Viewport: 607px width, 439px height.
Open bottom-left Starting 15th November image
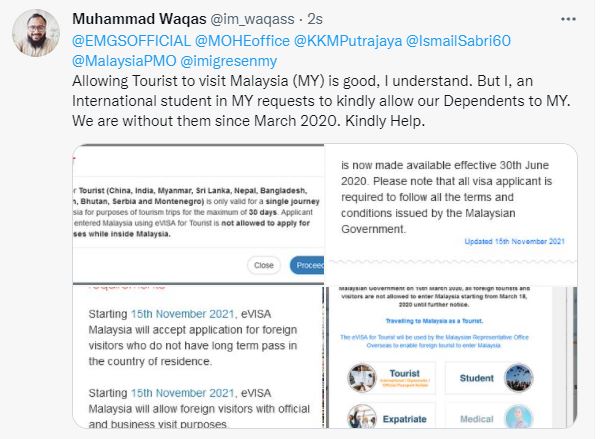198,357
